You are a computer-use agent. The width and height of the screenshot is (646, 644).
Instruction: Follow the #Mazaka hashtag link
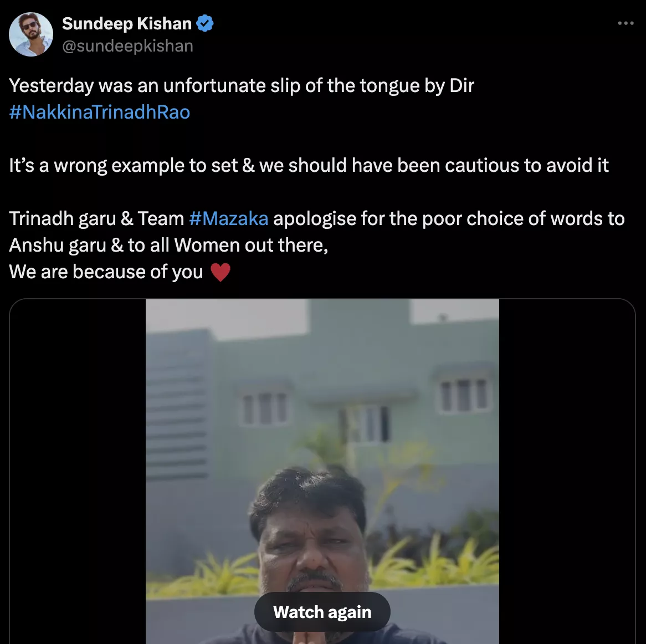tap(228, 219)
